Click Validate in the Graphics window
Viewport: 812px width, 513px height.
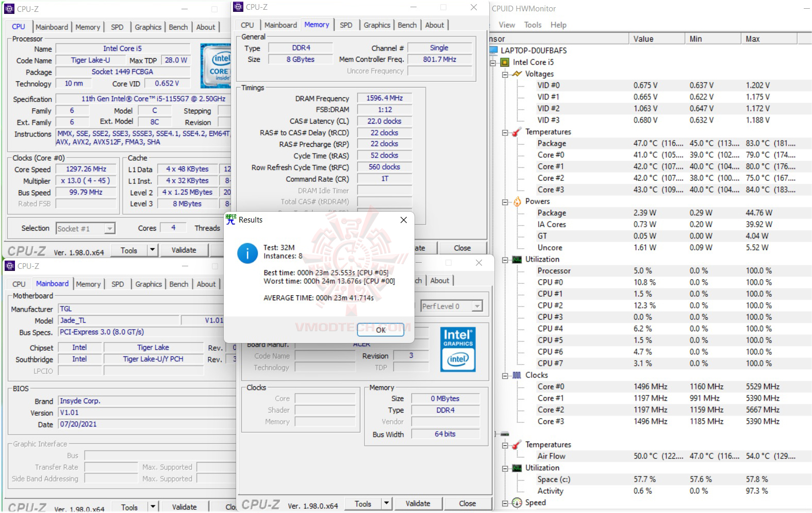[418, 503]
